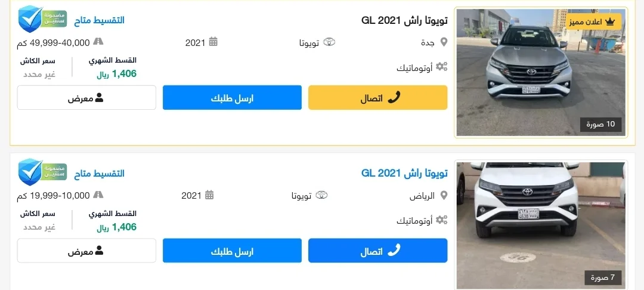Open first listing title تويوتا راش GL 2021
The height and width of the screenshot is (290, 644).
404,20
